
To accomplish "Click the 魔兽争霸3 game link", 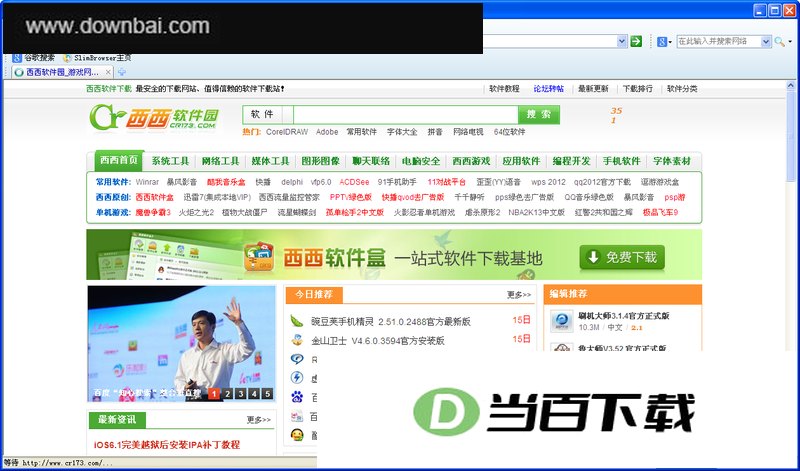I will tap(153, 212).
